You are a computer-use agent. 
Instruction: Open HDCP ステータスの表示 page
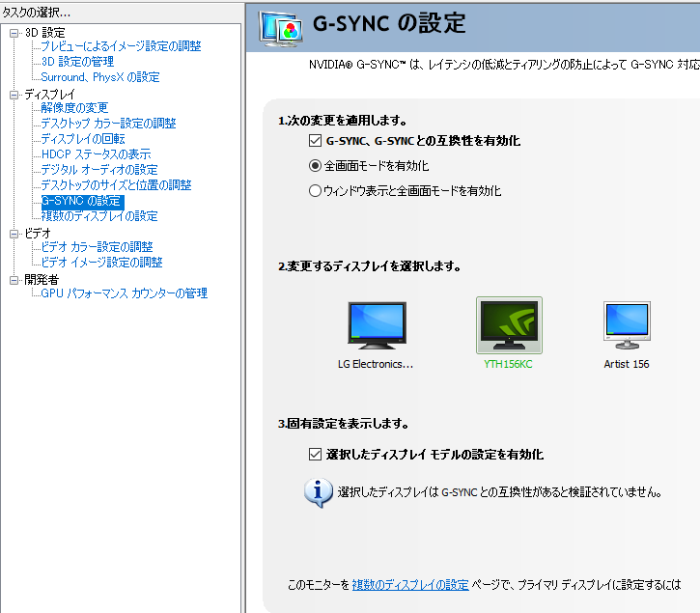(96, 154)
